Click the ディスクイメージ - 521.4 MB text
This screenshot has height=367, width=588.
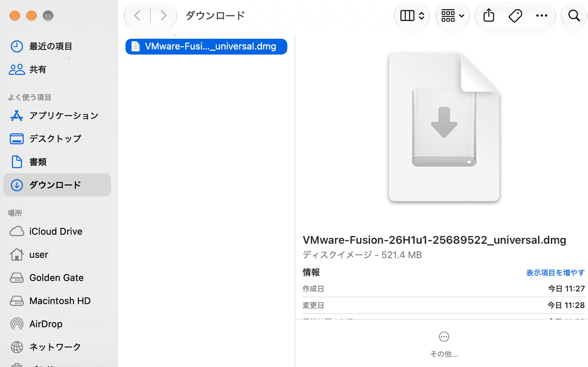coord(362,255)
